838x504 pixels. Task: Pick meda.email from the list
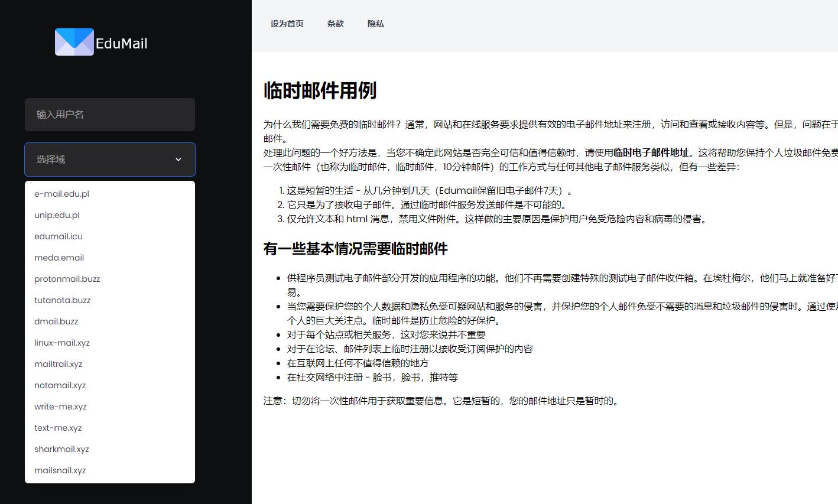[59, 258]
